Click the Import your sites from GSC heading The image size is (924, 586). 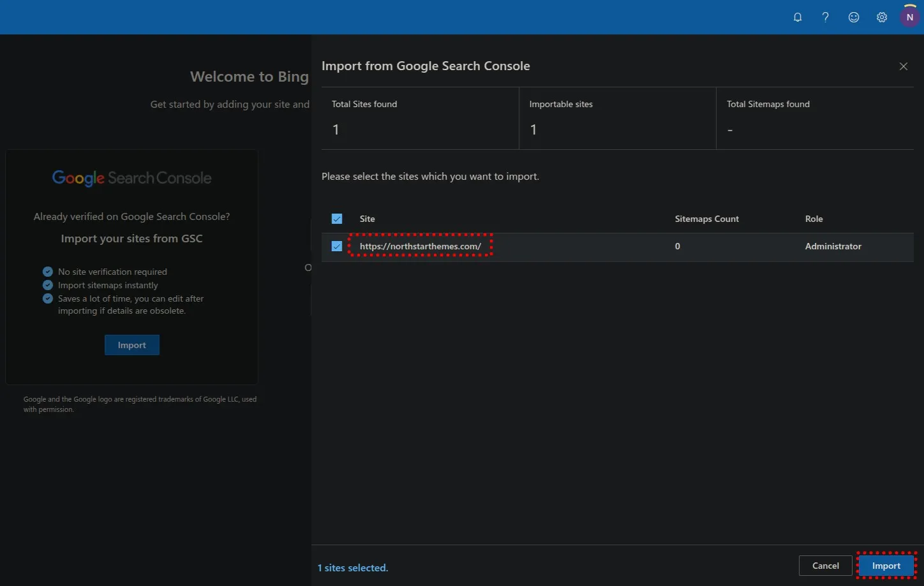click(x=132, y=238)
